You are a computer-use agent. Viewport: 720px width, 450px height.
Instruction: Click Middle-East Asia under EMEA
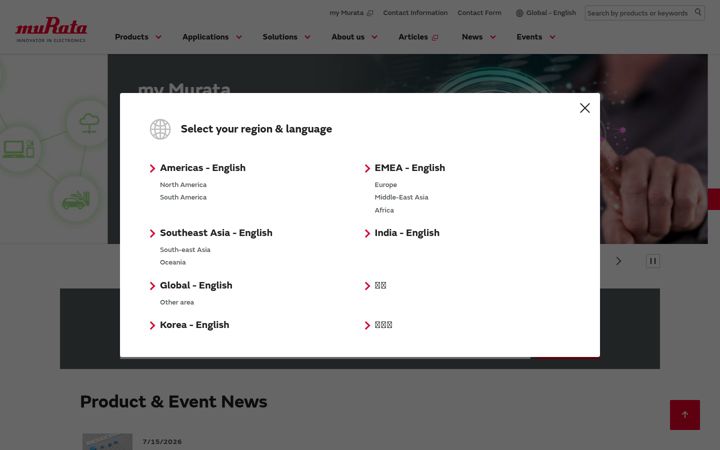[x=401, y=197]
